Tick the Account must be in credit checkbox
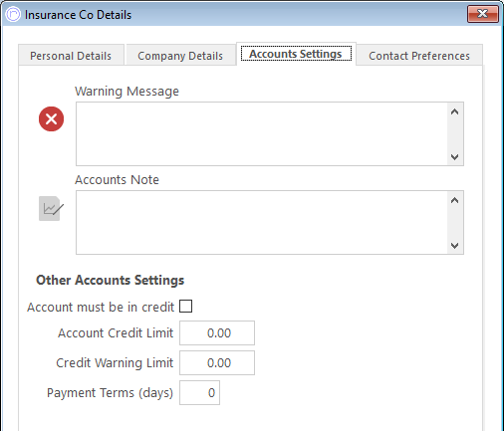The width and height of the screenshot is (504, 431). point(185,306)
